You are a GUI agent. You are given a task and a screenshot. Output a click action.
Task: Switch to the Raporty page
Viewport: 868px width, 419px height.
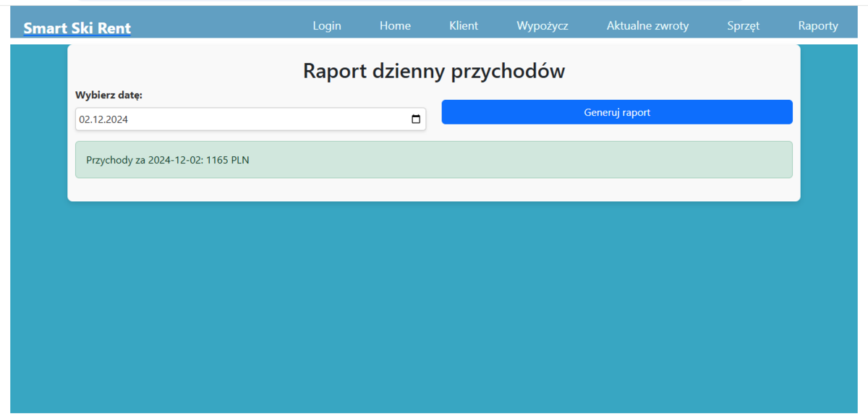pyautogui.click(x=818, y=26)
